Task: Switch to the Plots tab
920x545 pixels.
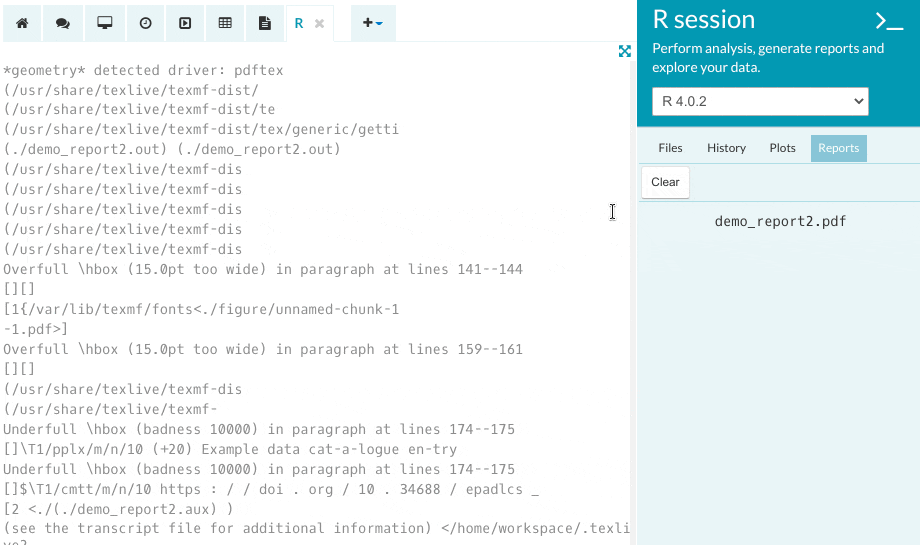Action: point(782,148)
